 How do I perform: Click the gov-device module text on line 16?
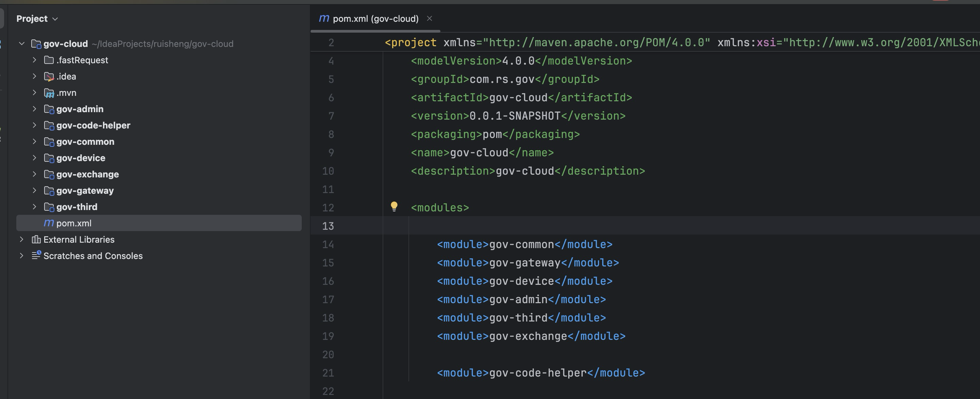[x=521, y=281]
